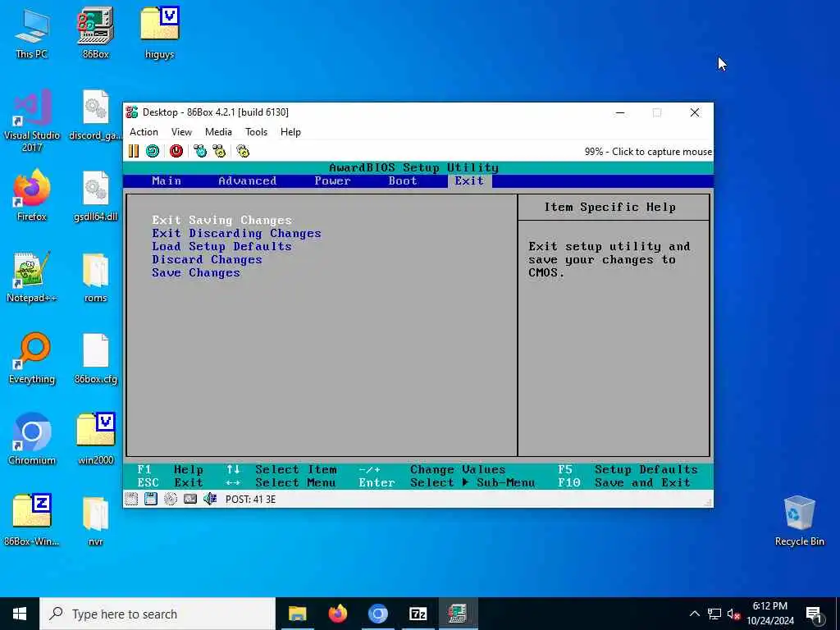
Task: Open the Help menu in 86Box
Action: 290,132
